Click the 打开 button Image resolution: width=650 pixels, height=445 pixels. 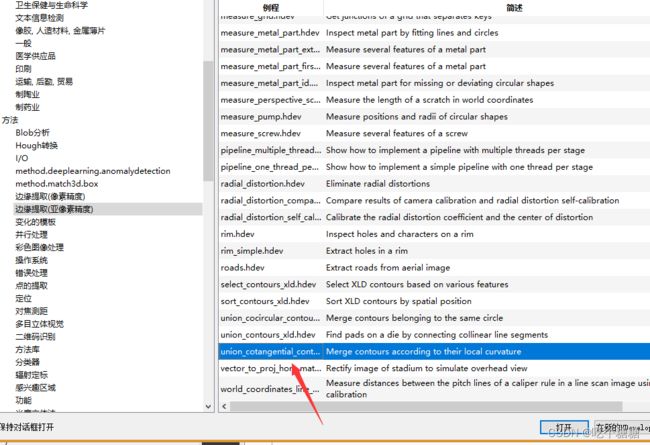coord(564,428)
